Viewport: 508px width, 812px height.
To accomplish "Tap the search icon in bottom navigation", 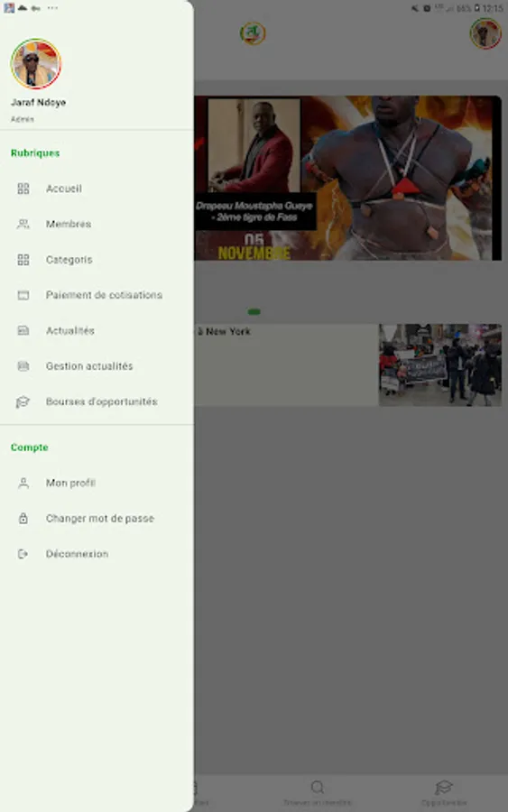I will 318,788.
